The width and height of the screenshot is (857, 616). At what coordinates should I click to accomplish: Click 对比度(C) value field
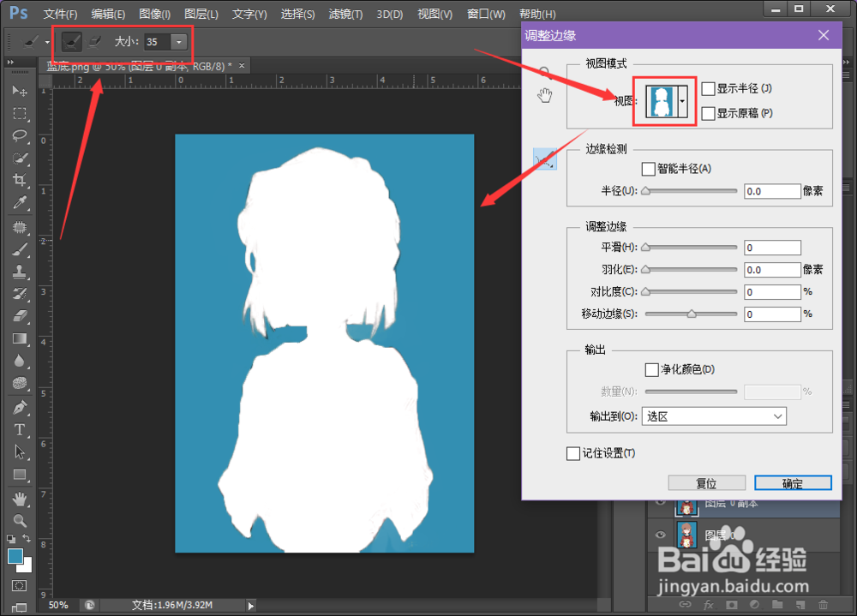pos(772,292)
